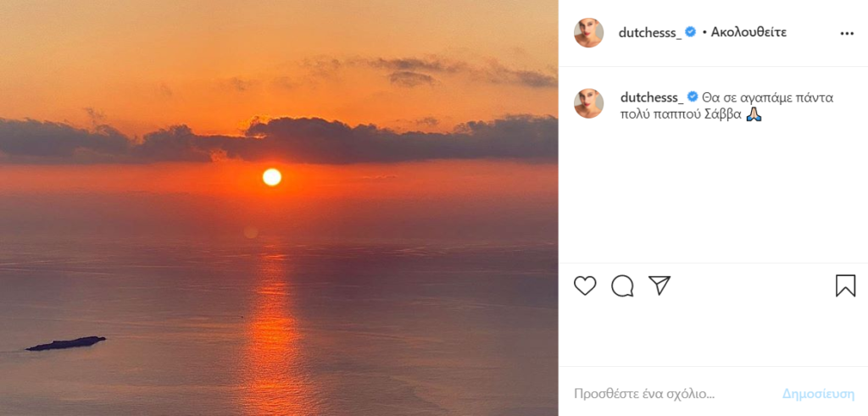This screenshot has height=416, width=868.
Task: Open dutchesss_ profile from header username
Action: pos(651,33)
